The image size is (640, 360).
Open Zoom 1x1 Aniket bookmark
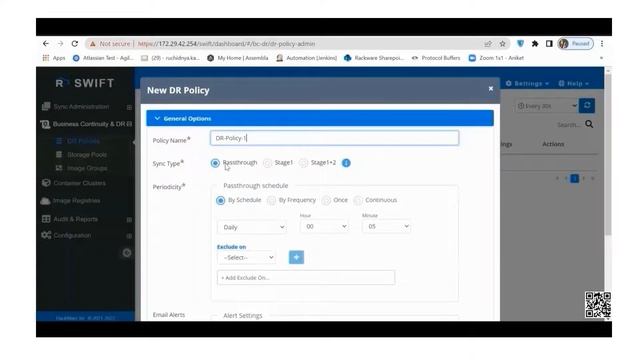point(496,58)
